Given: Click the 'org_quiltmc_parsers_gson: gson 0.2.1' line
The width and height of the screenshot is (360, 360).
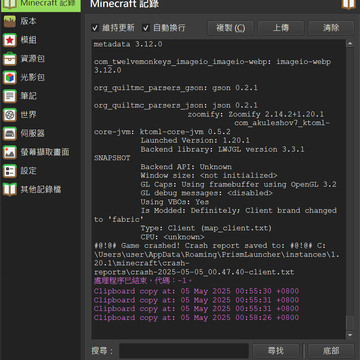Looking at the screenshot, I should click(x=176, y=88).
